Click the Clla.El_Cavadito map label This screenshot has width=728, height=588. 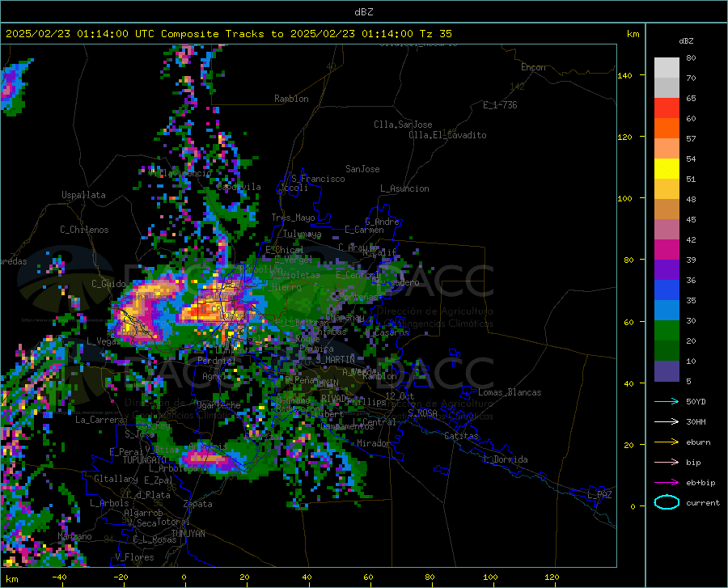pyautogui.click(x=447, y=135)
